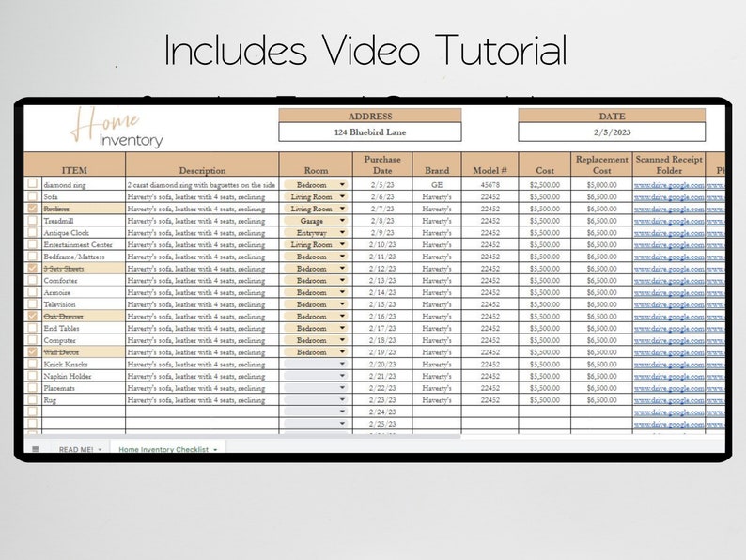Viewport: 746px width, 560px height.
Task: Select the Purchase Date column header
Action: pos(382,164)
